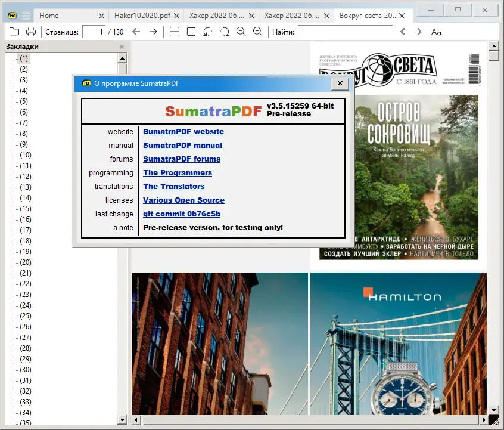This screenshot has height=430, width=504.
Task: Close the About SumatraPDF dialog
Action: [x=340, y=83]
